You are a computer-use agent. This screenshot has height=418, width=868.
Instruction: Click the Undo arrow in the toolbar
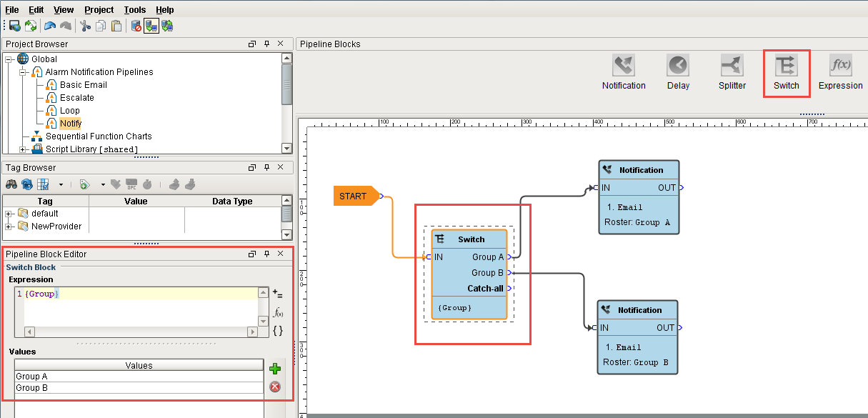tap(50, 26)
